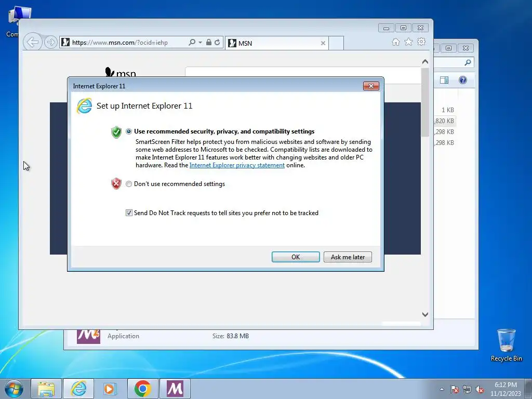Click the page scrollbar down arrow
532x399 pixels.
425,314
